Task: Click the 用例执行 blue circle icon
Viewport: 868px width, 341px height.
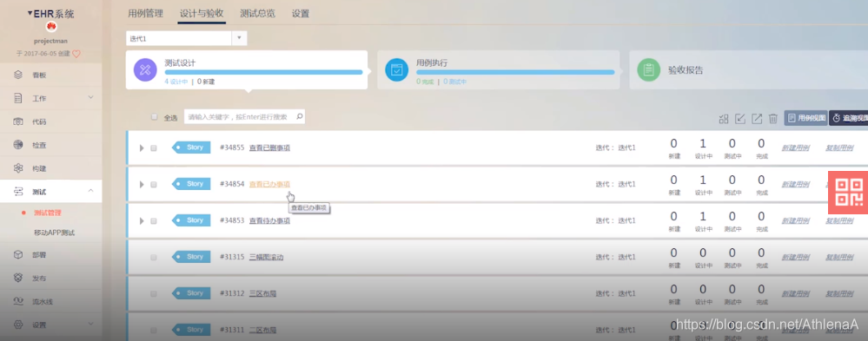Action: pyautogui.click(x=396, y=69)
